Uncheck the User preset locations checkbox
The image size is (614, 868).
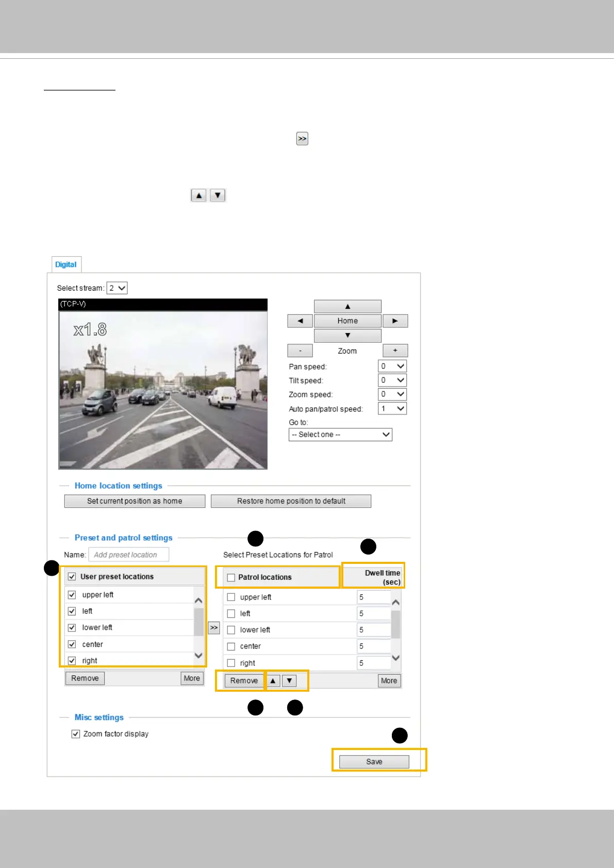click(72, 577)
